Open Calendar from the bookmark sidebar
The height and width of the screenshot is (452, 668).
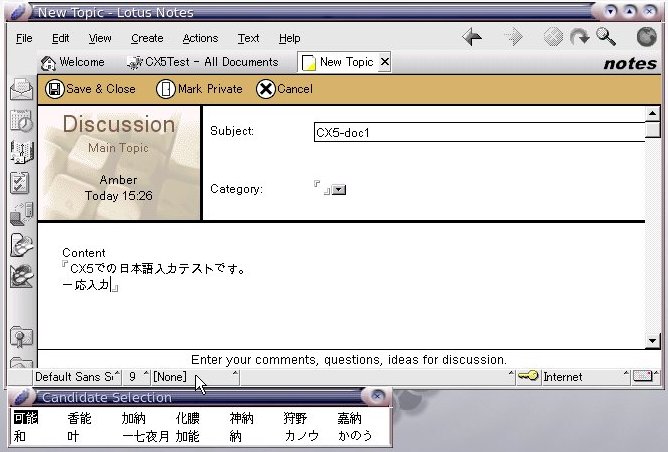coord(21,121)
